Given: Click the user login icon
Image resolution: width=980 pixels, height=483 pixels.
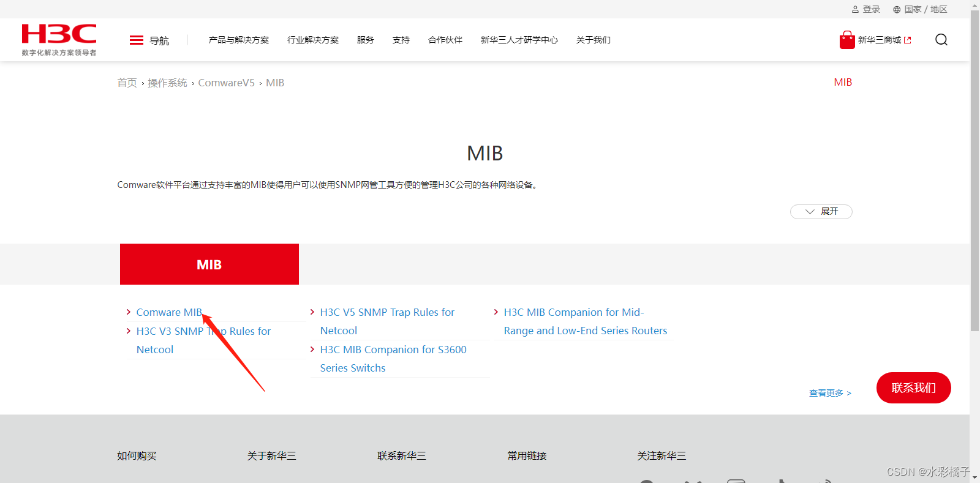Looking at the screenshot, I should click(x=855, y=9).
